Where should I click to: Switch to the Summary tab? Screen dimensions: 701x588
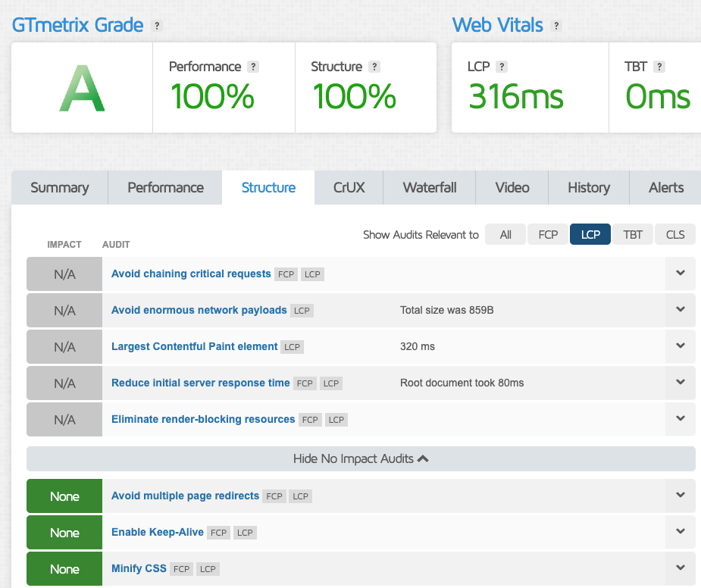(59, 187)
